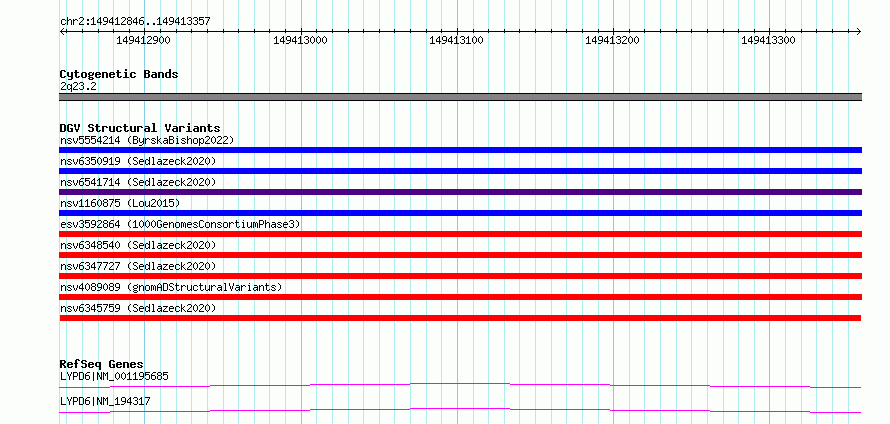Viewport: 890px width, 424px height.
Task: Open the LYPD6|NM_001195685 transcript label
Action: point(114,376)
